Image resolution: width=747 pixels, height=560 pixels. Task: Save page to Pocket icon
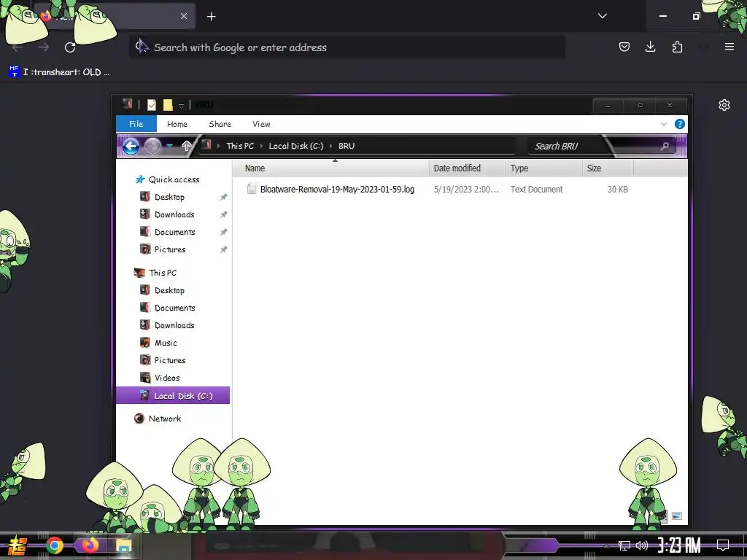624,47
